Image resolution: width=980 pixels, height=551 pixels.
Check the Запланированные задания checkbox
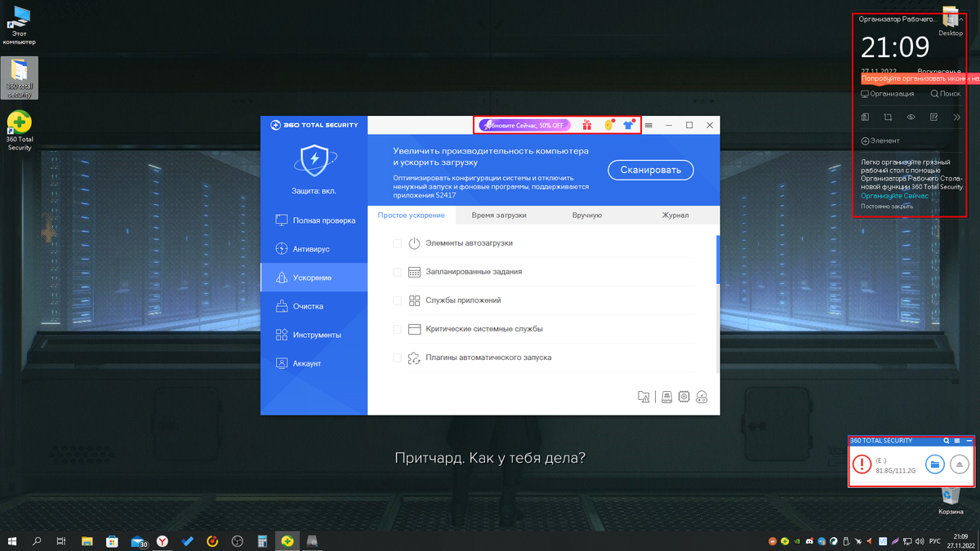point(398,272)
